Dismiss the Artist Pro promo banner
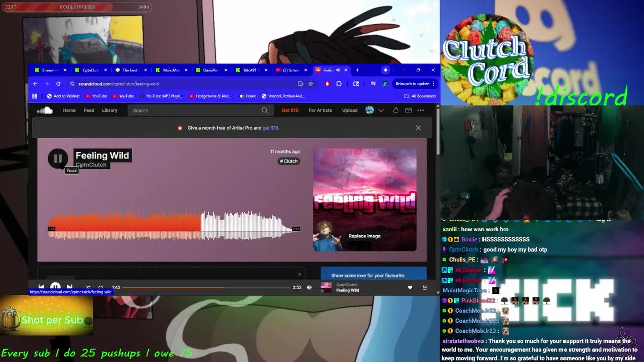This screenshot has width=644, height=362. coord(418,128)
